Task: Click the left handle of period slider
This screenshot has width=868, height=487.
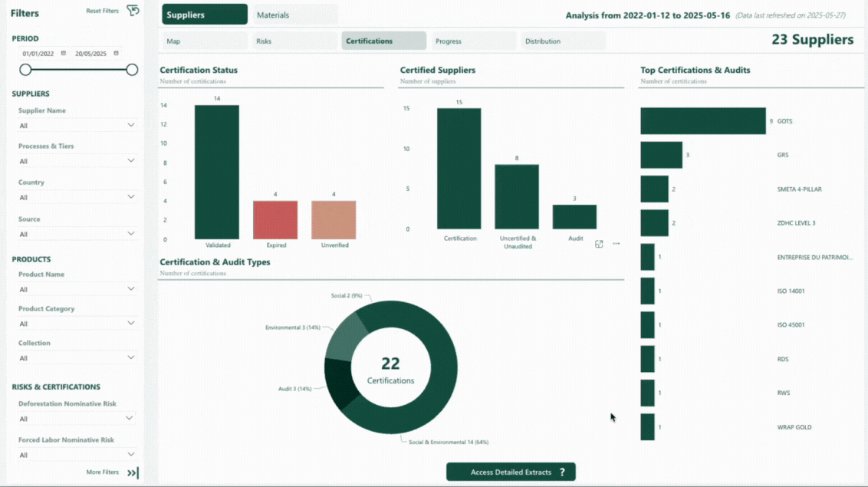Action: coord(25,70)
